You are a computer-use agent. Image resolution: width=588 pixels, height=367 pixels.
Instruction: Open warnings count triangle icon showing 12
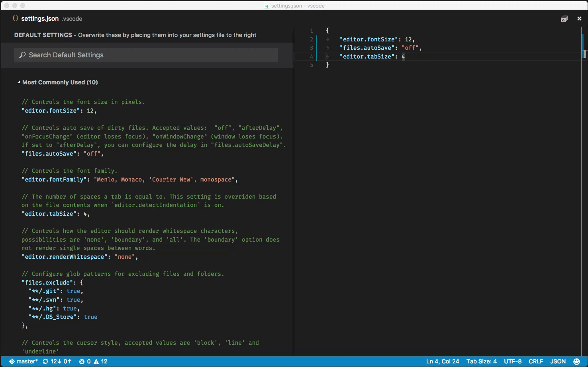tap(101, 361)
